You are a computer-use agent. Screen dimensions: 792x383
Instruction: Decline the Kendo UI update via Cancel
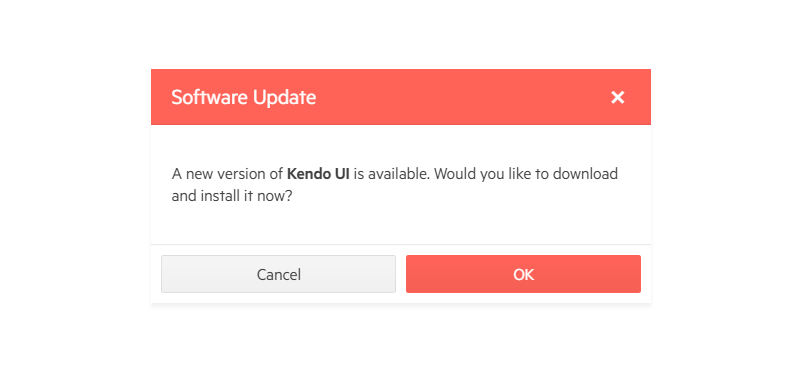pyautogui.click(x=278, y=274)
